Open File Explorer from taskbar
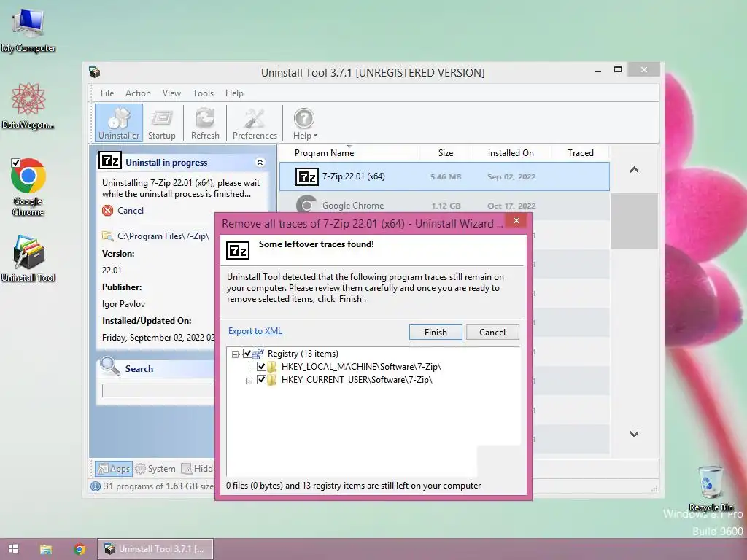The width and height of the screenshot is (747, 560). [46, 549]
